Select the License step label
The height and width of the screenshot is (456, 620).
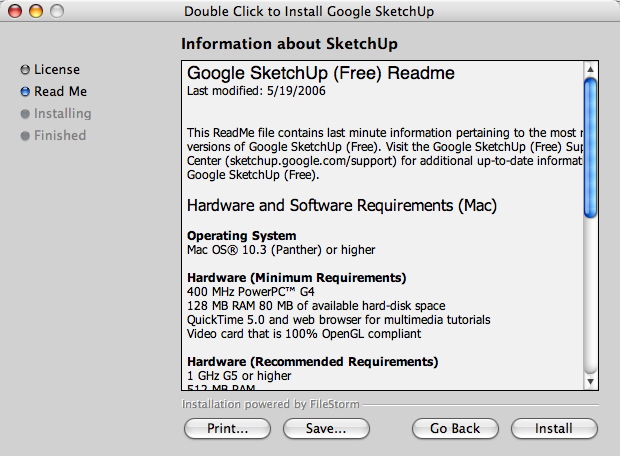(57, 70)
